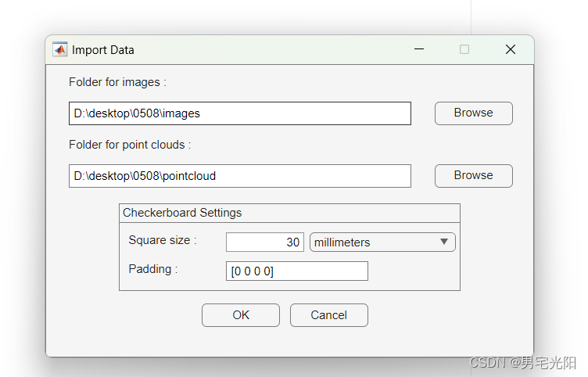Cancel the data import
588x377 pixels.
coord(328,315)
